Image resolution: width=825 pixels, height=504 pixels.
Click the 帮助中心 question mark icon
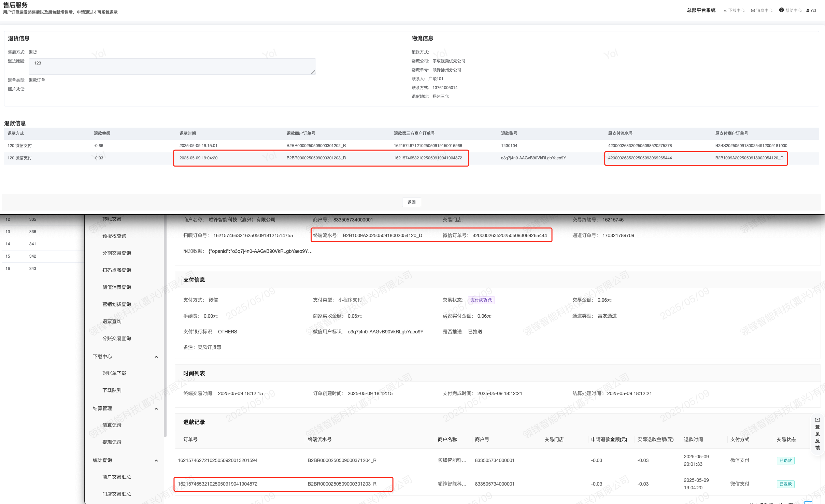tap(781, 10)
